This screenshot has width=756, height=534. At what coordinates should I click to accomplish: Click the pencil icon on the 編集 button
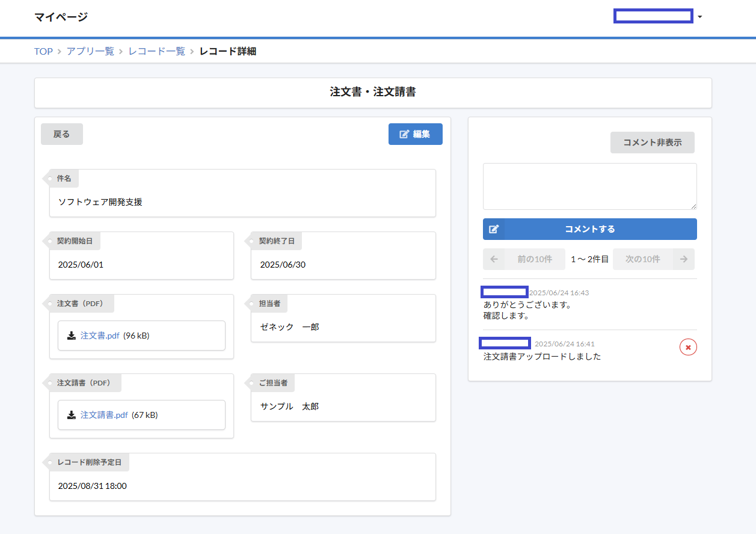(403, 133)
